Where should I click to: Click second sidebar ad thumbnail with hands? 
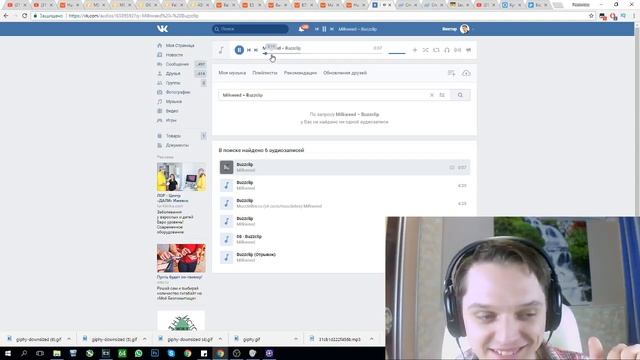(181, 258)
